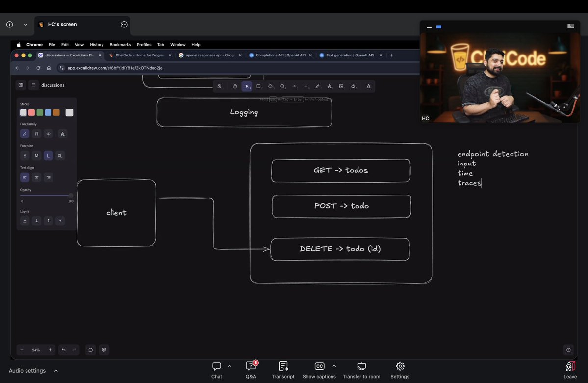Reset zoom via 94% label
The image size is (588, 383).
(36, 350)
